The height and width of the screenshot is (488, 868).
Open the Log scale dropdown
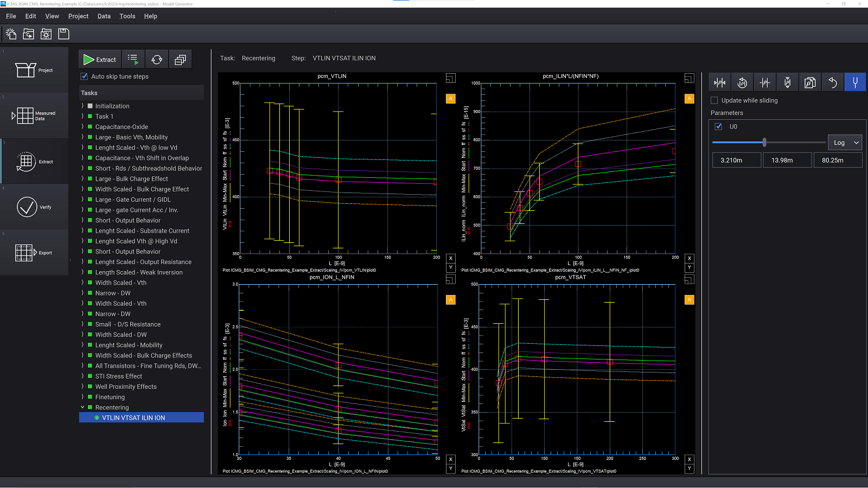[x=845, y=142]
